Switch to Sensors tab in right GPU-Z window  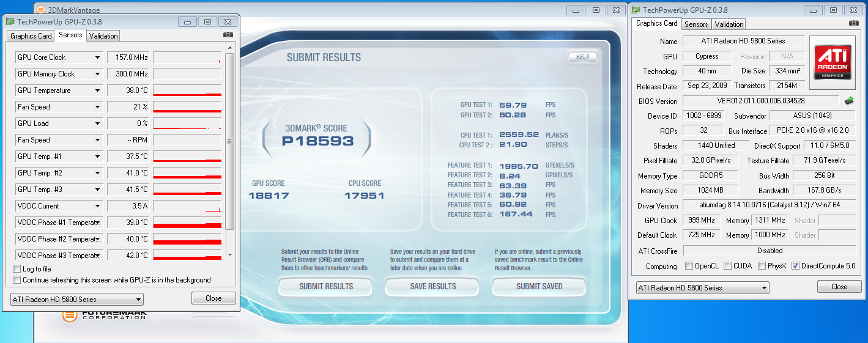tap(696, 24)
